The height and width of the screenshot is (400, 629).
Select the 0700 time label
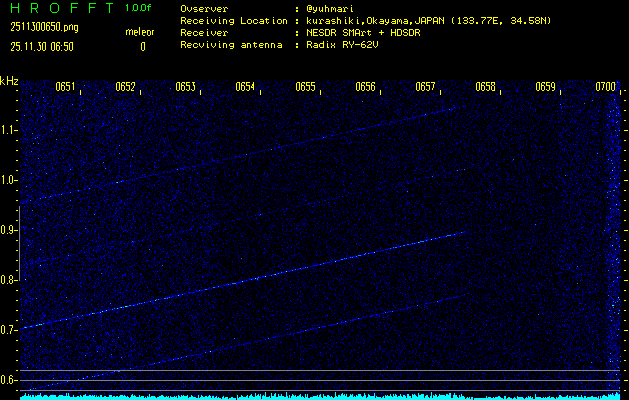point(605,87)
